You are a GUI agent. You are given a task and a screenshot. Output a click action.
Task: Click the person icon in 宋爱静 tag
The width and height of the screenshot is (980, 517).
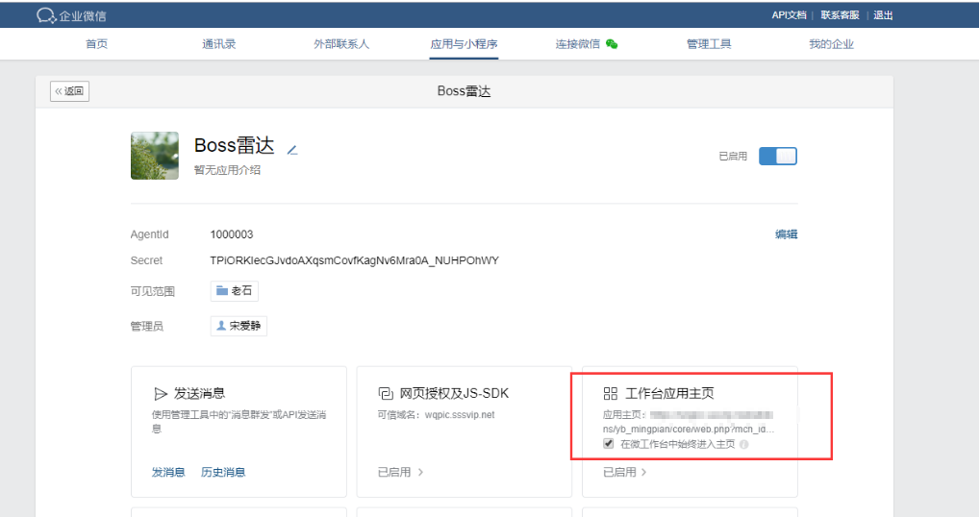[x=221, y=326]
